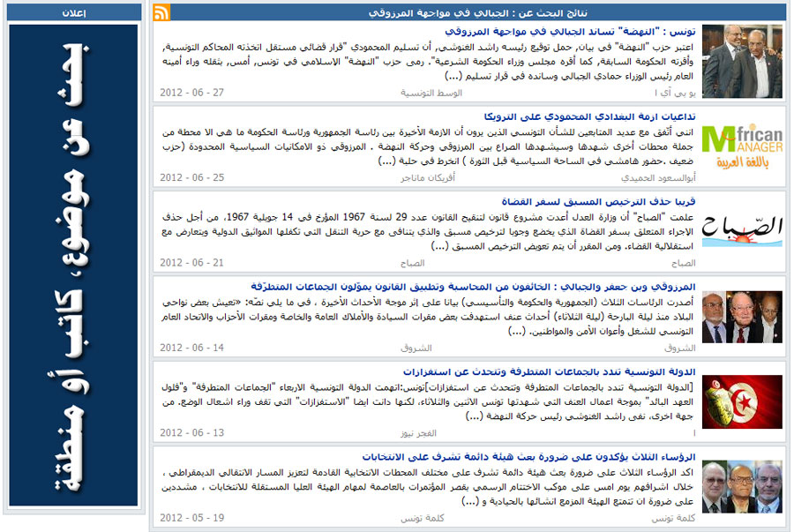Click author name 'أبوالسعود الحميدي'
Screen dimensions: 794x532
[x=658, y=178]
